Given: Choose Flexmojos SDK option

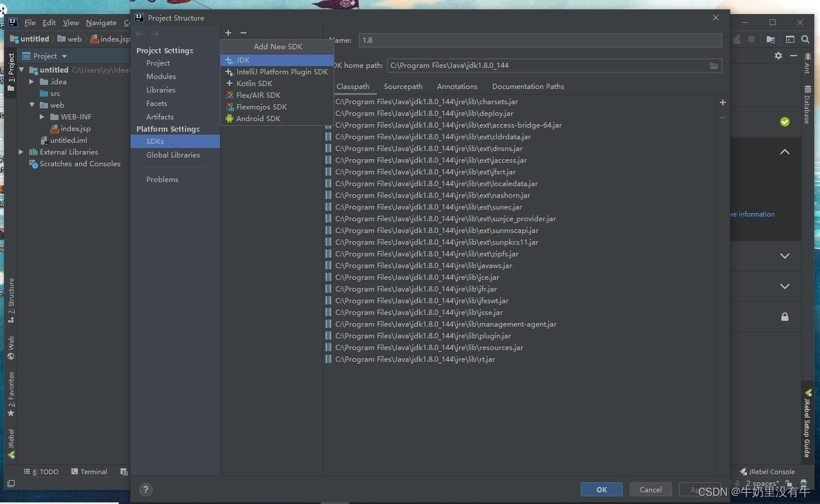Looking at the screenshot, I should click(x=277, y=107).
